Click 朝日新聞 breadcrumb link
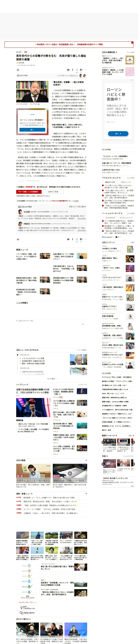Screen dimensions: 138x644 19,52
